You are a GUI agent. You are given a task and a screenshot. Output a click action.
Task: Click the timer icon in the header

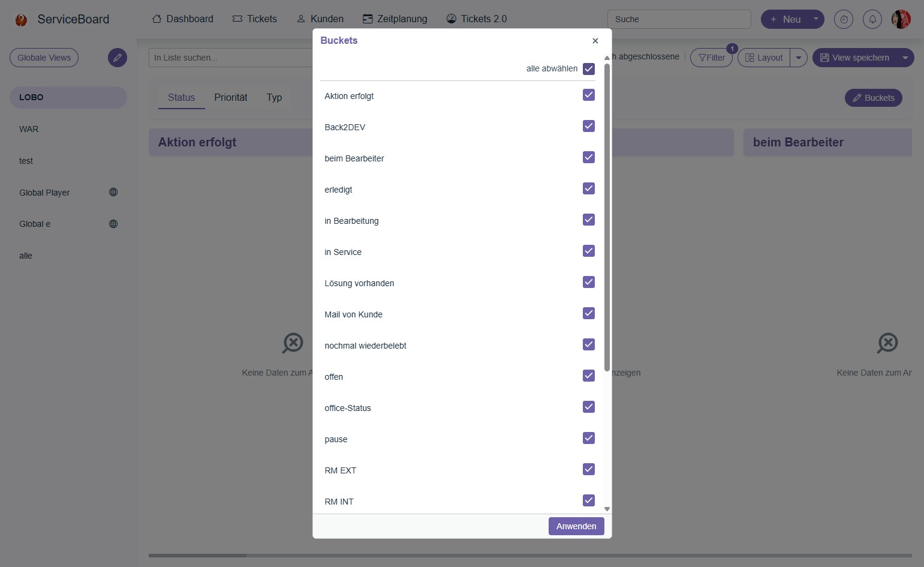point(843,19)
